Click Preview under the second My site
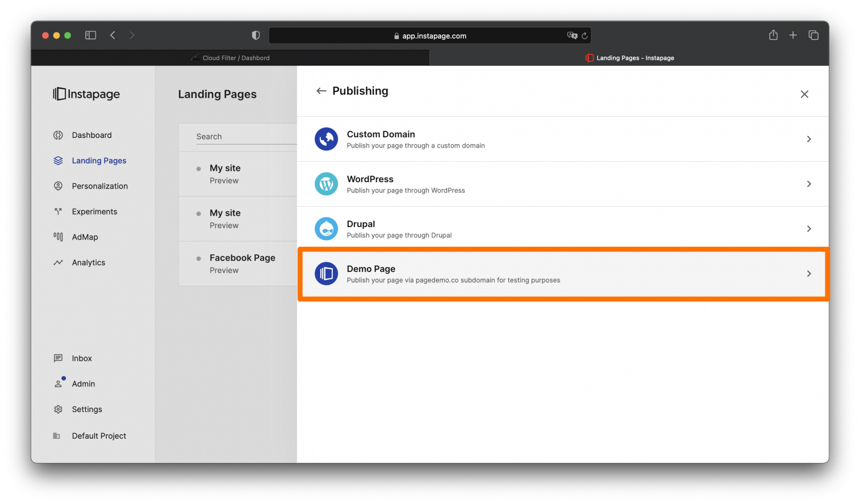This screenshot has height=504, width=860. pos(224,225)
